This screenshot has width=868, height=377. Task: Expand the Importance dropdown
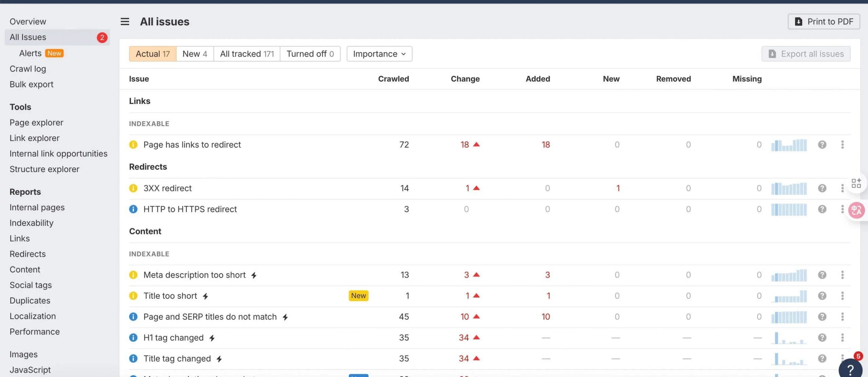click(379, 54)
